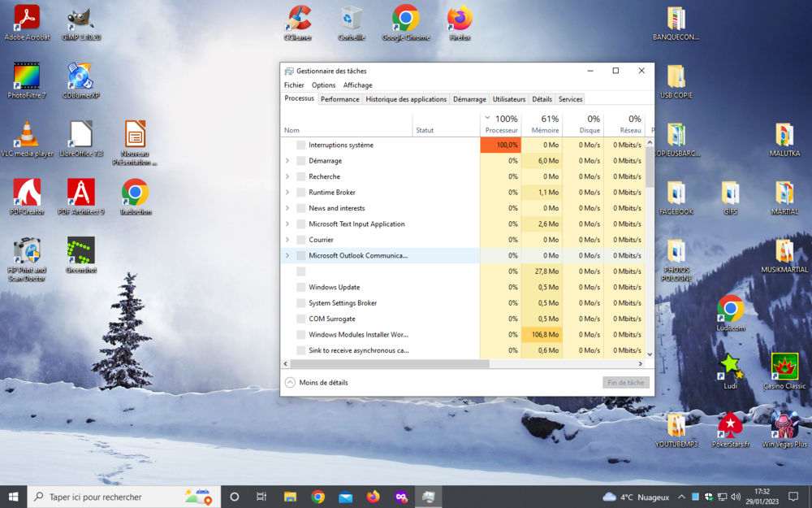
Task: Open the Services tab
Action: coord(570,99)
